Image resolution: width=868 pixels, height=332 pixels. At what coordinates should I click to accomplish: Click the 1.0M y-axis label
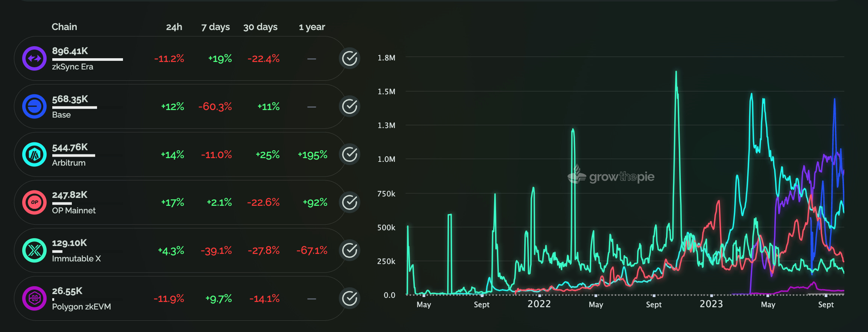coord(387,159)
